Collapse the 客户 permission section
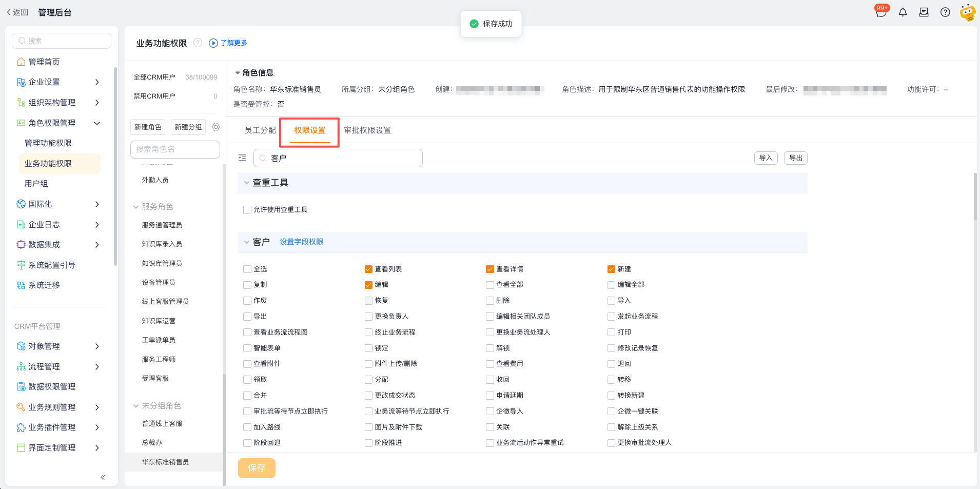Screen dimensions: 980x489 pos(246,242)
